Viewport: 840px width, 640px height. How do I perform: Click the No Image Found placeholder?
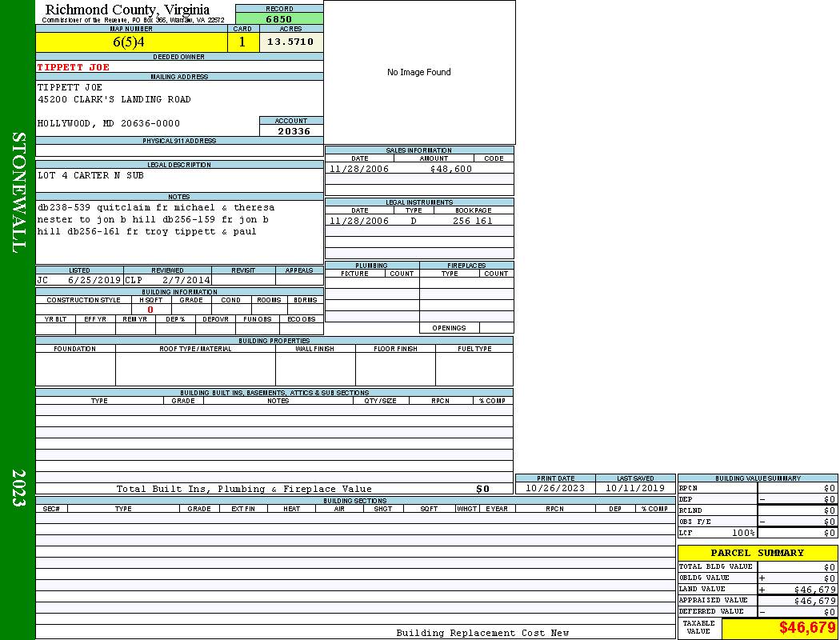[419, 72]
